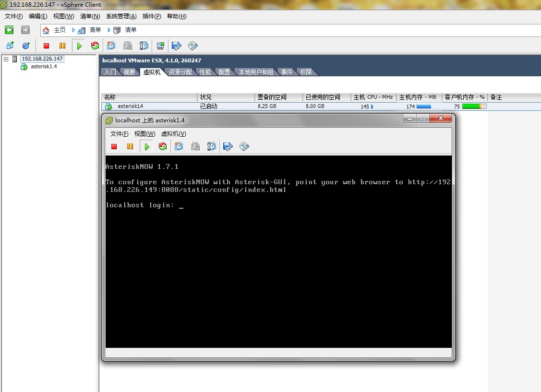Take snapshot from console window toolbar
This screenshot has height=392, width=541.
179,146
